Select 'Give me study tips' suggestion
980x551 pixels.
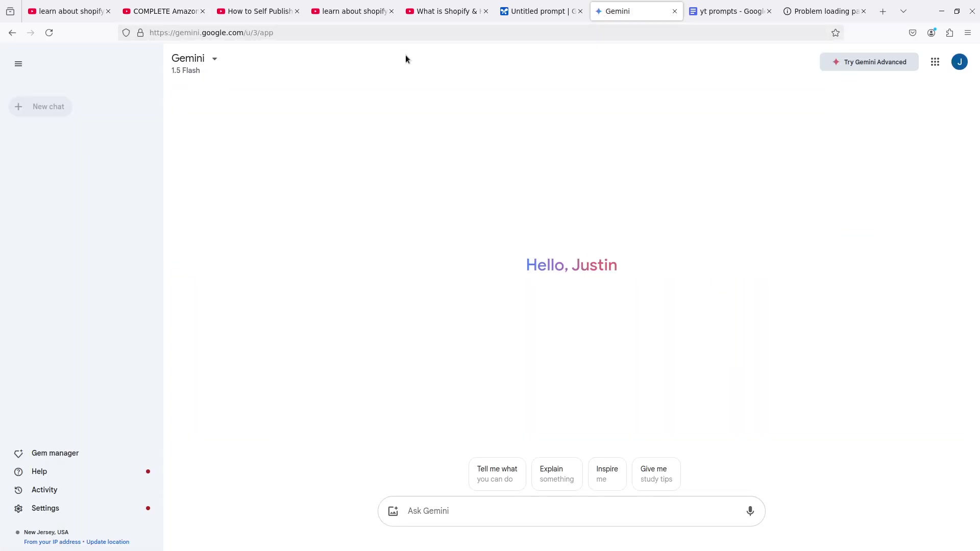(x=656, y=474)
